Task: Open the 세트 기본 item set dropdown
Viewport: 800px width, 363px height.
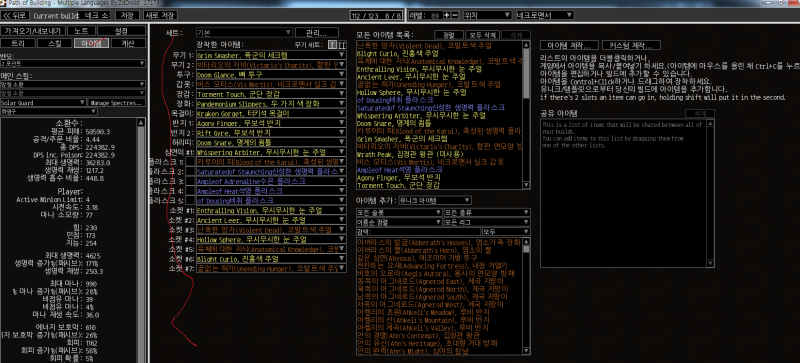Action: (x=244, y=33)
